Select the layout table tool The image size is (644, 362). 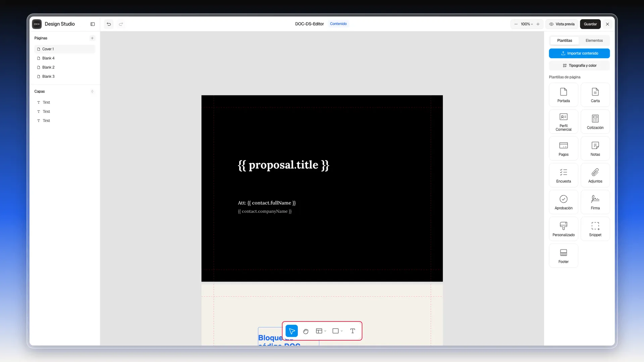[319, 331]
